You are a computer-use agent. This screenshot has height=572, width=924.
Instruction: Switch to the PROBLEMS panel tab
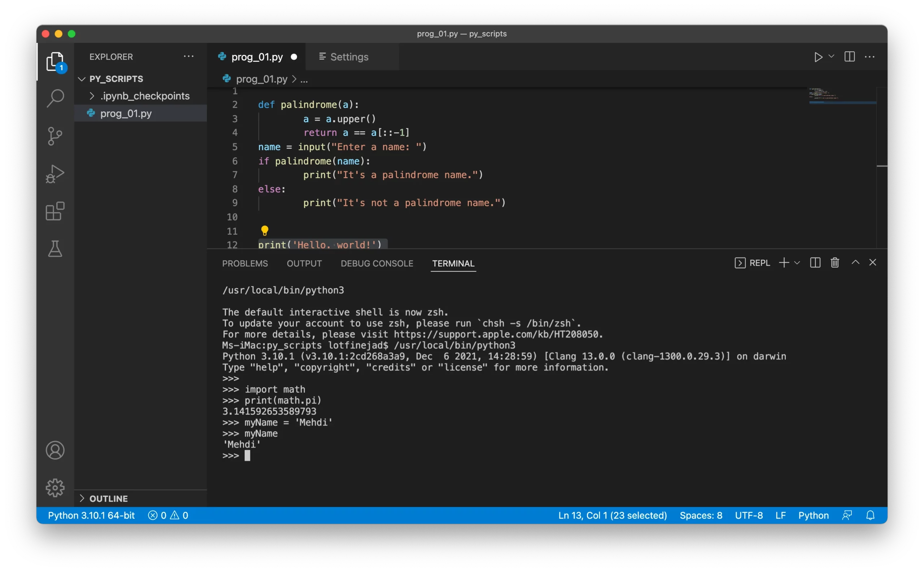(x=245, y=263)
